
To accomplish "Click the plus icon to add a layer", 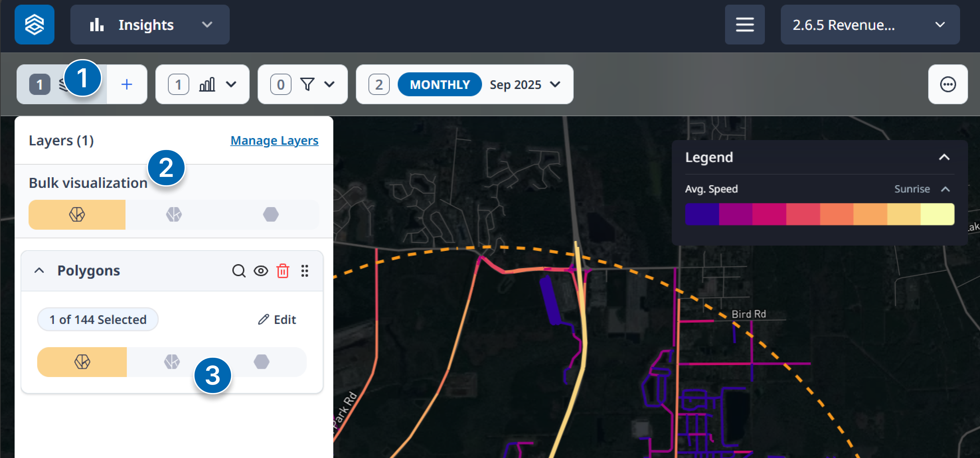I will (x=127, y=84).
